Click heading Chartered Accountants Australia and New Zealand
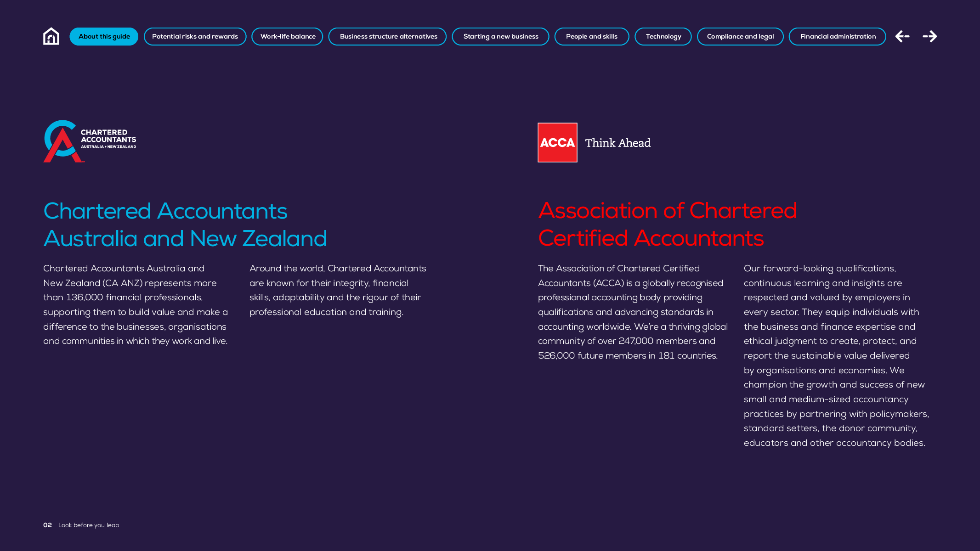 tap(185, 225)
